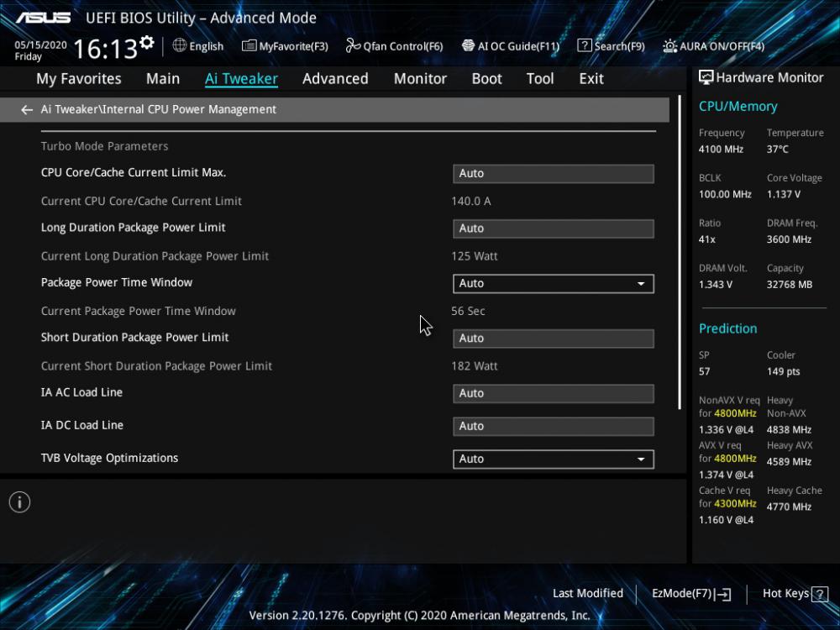Viewport: 840px width, 630px height.
Task: Click the Search question mark icon
Action: 585,46
